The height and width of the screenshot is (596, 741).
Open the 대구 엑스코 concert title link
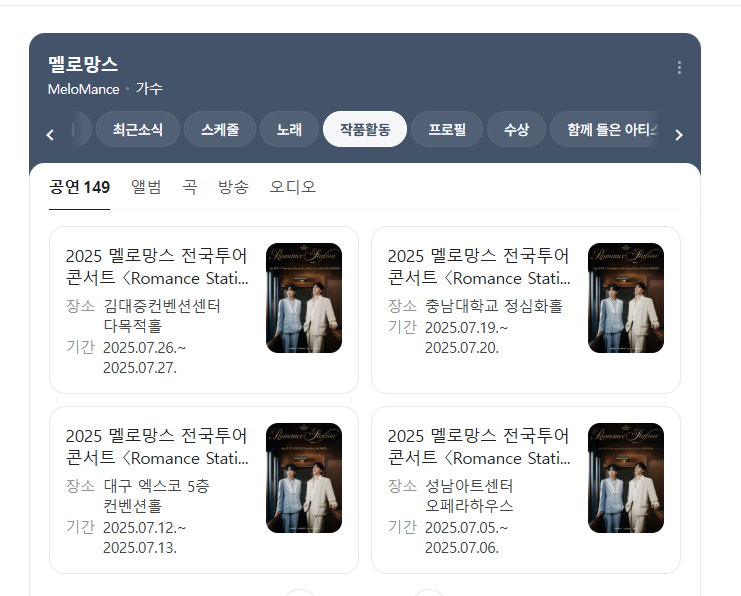pyautogui.click(x=157, y=447)
